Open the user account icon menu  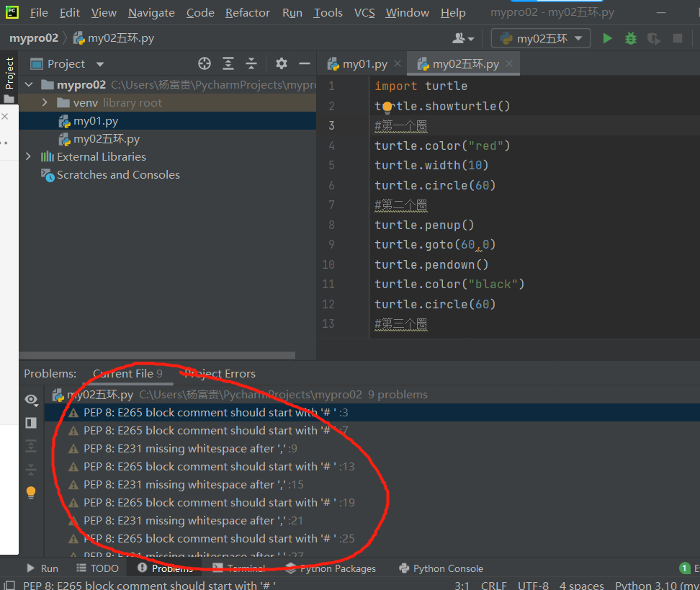[463, 38]
